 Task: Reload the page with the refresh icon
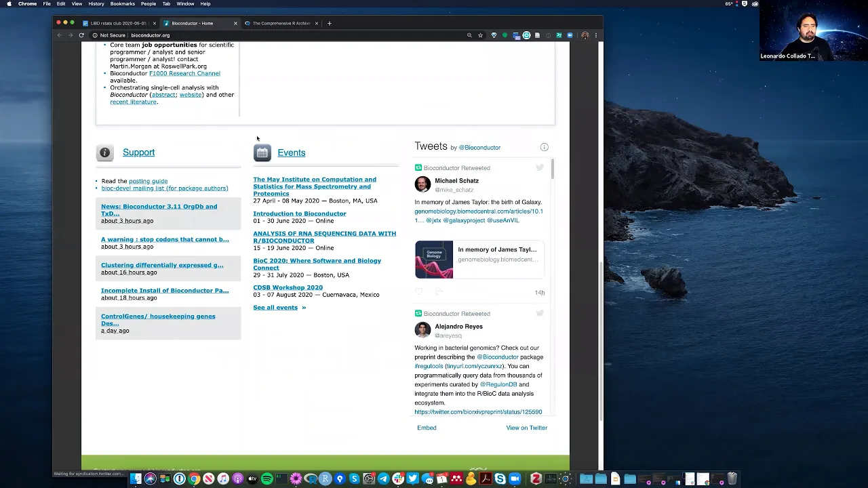[x=81, y=35]
